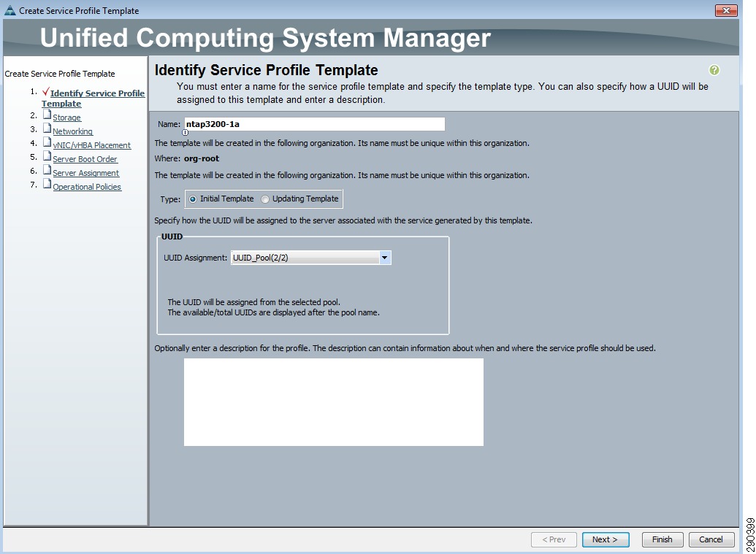Open the Operational Policies step

click(87, 187)
